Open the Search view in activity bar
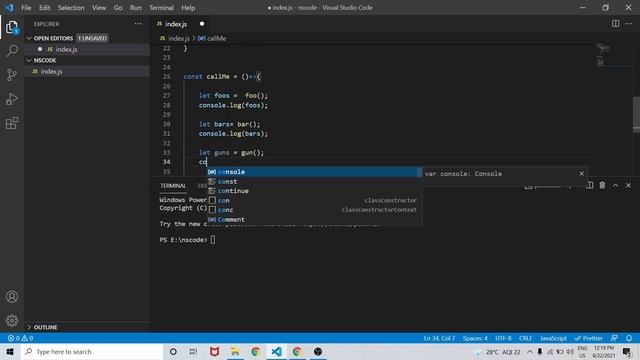640x360 pixels. 12,51
